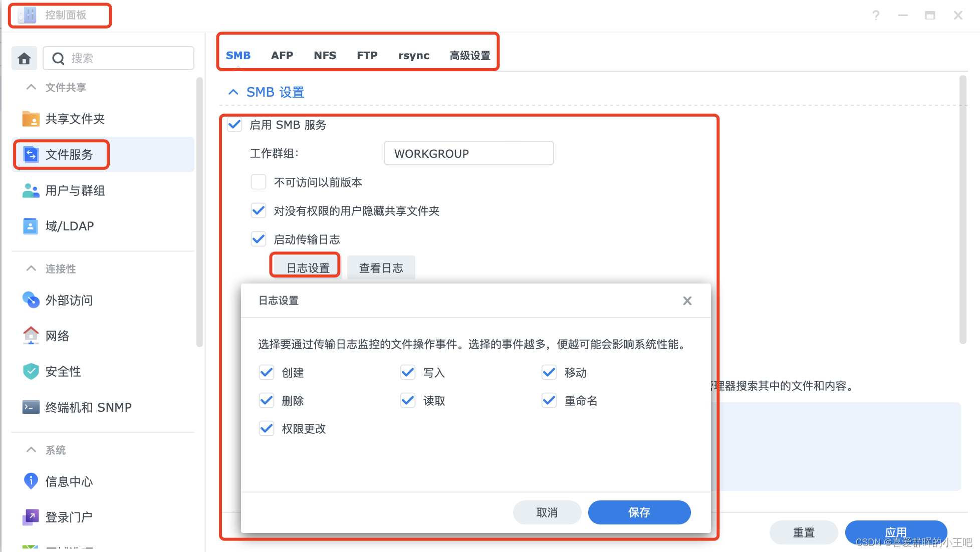
Task: Enable the 不可访问以前版本 checkbox
Action: pyautogui.click(x=259, y=182)
